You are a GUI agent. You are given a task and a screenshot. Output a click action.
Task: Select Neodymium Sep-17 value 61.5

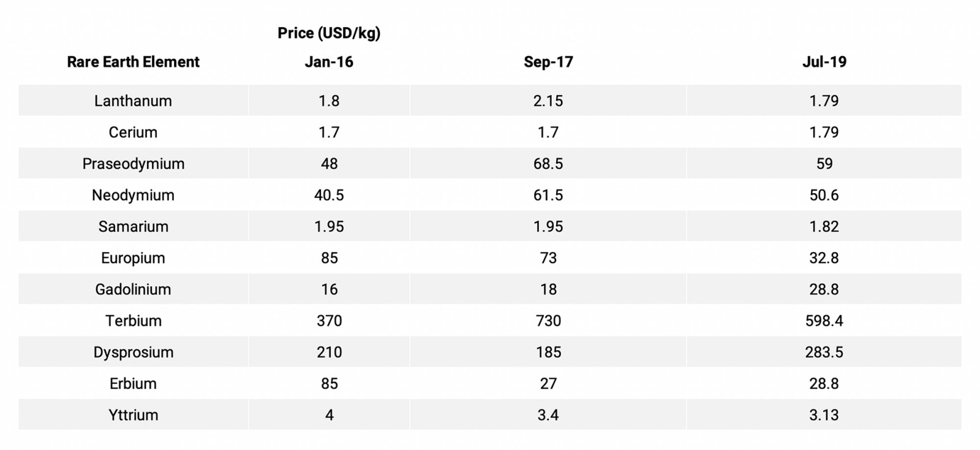point(548,195)
